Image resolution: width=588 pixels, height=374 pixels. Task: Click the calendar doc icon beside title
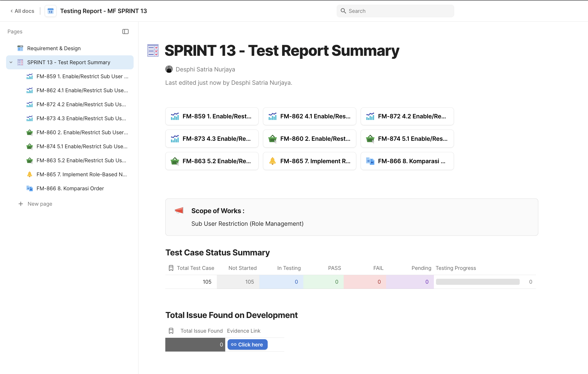tap(51, 11)
